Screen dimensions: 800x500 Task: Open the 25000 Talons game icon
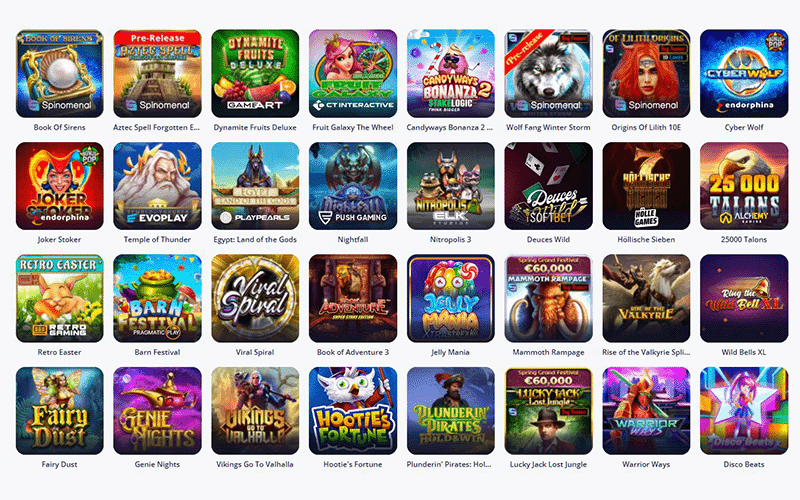pos(744,186)
